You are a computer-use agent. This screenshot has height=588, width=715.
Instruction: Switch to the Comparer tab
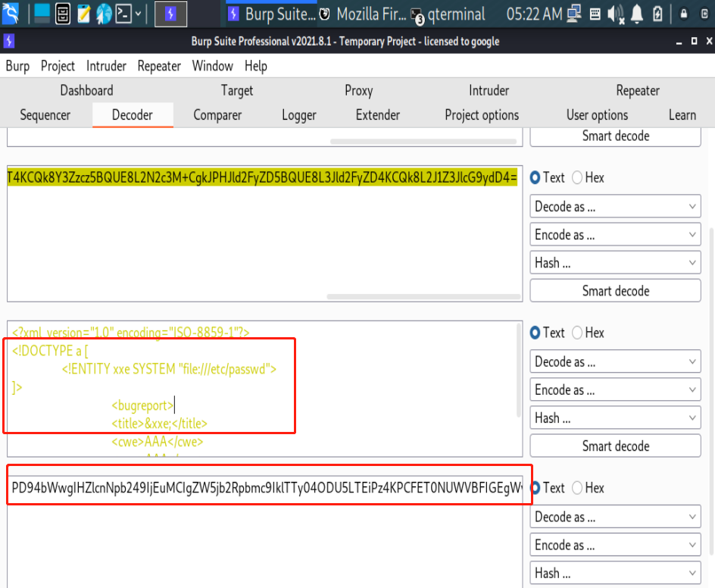217,115
